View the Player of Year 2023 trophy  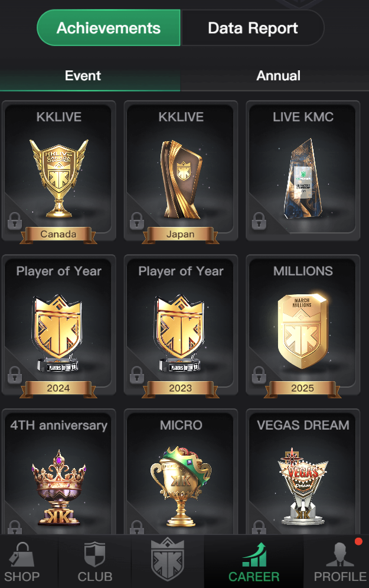(181, 325)
